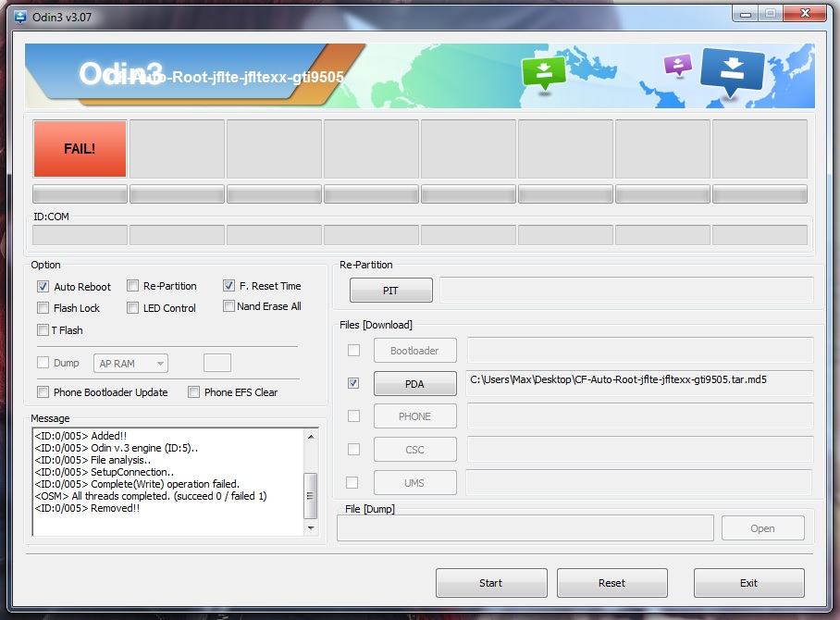Viewport: 840px width, 620px height.
Task: Click the first progress bar under FAIL!
Action: click(x=80, y=194)
